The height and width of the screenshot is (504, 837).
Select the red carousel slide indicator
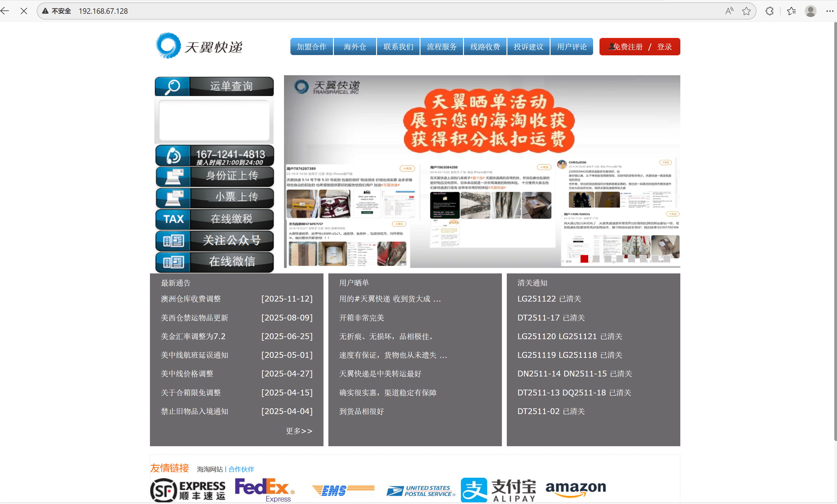584,259
